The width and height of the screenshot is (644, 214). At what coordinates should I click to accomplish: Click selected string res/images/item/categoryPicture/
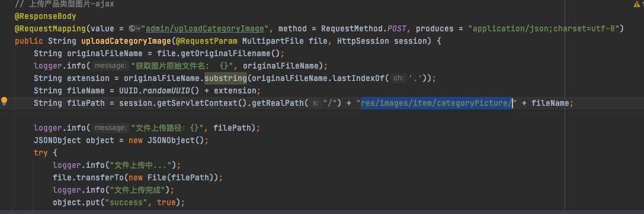click(x=436, y=103)
